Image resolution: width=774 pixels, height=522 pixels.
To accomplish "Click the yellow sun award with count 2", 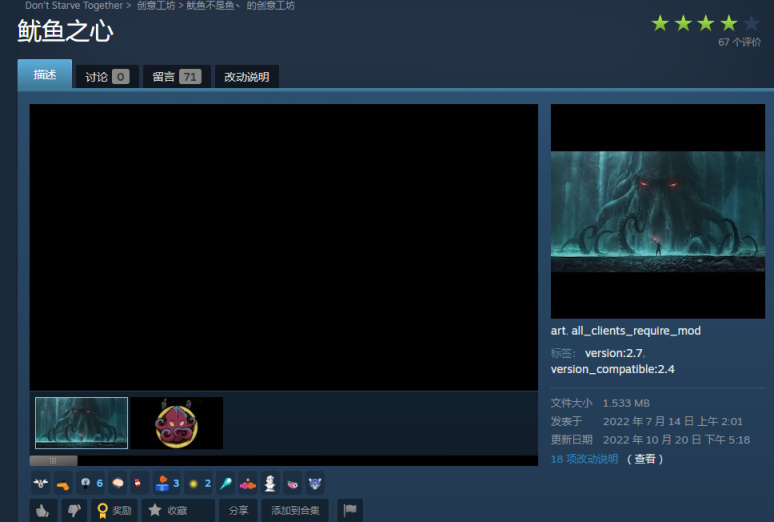I will 199,483.
